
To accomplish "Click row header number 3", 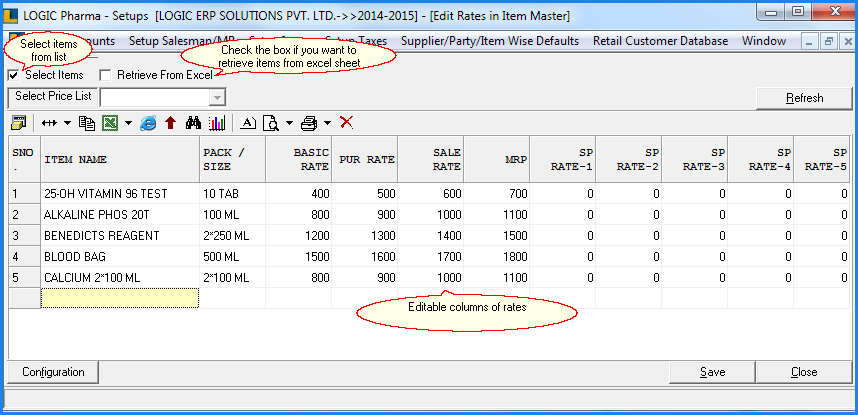I will pos(25,235).
